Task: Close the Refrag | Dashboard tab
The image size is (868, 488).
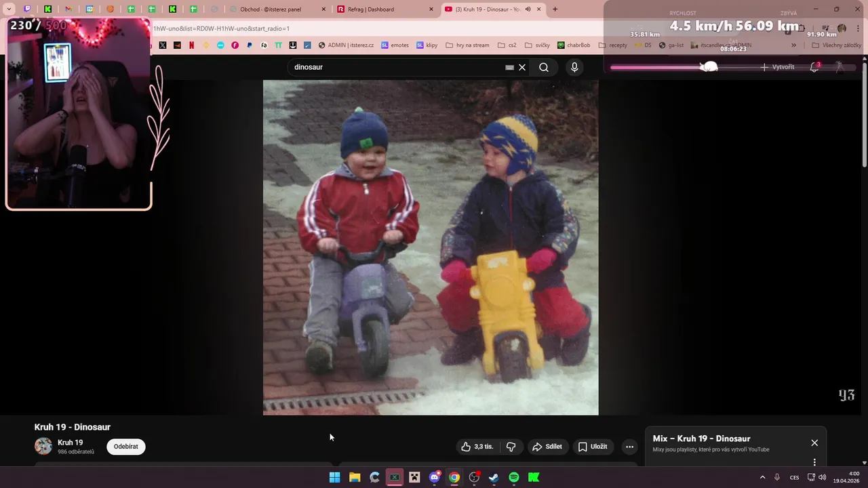Action: click(431, 9)
